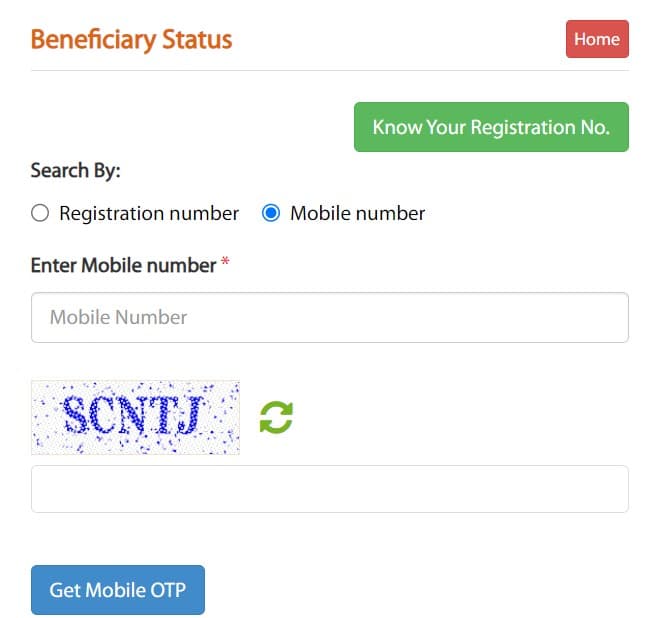
Task: Refresh the captcha image
Action: [276, 417]
